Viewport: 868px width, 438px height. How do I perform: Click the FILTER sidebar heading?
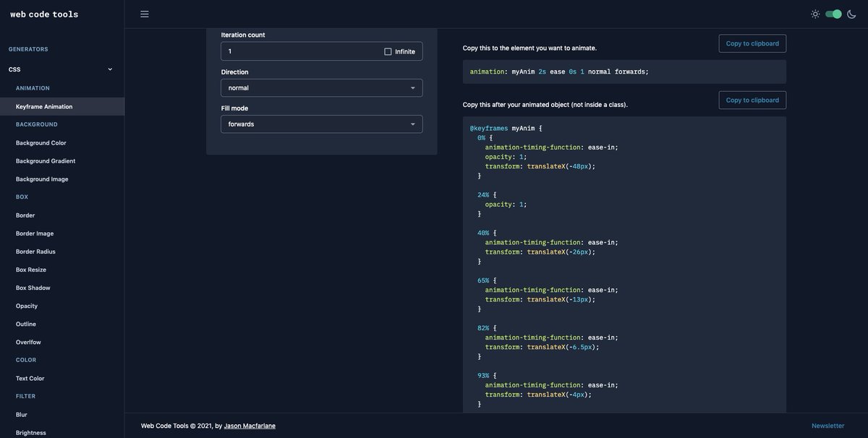[25, 396]
